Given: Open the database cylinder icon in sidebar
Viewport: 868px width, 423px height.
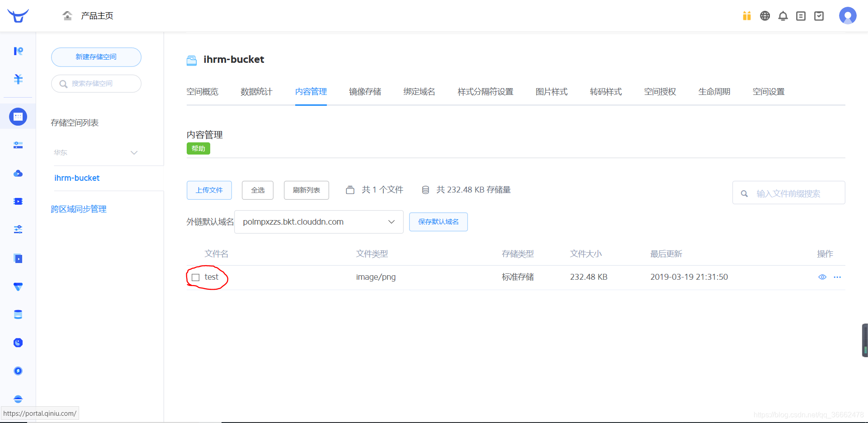Looking at the screenshot, I should coord(18,315).
